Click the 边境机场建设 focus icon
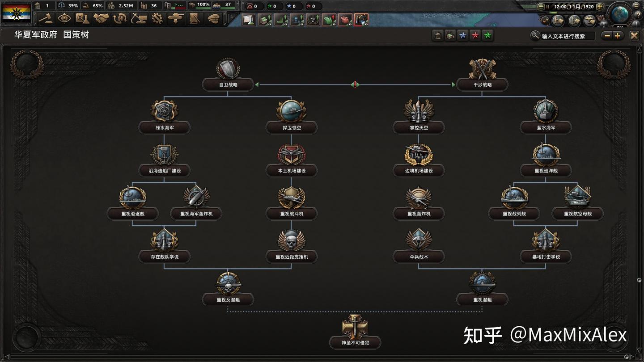Screen dimensions: 644x362 click(419, 154)
